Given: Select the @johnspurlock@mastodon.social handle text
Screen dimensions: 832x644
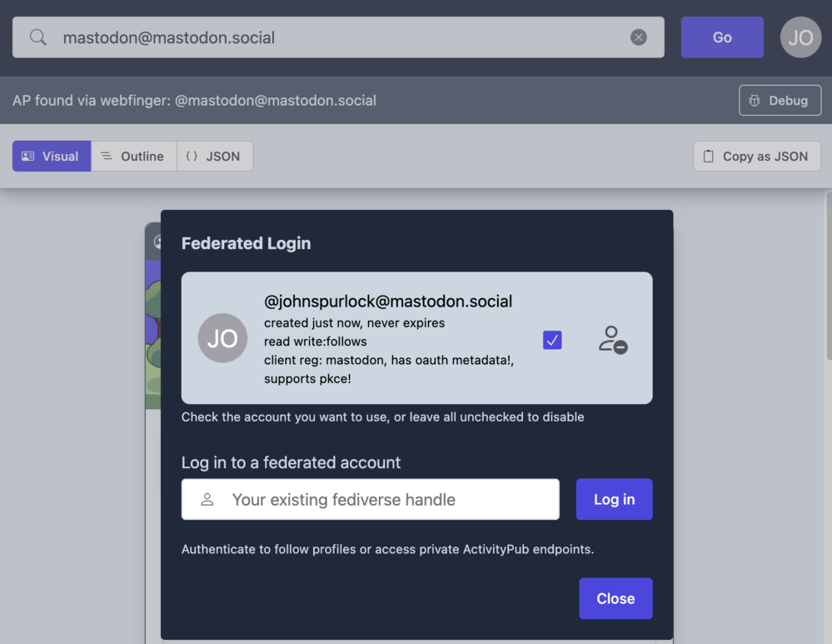Looking at the screenshot, I should coord(388,302).
